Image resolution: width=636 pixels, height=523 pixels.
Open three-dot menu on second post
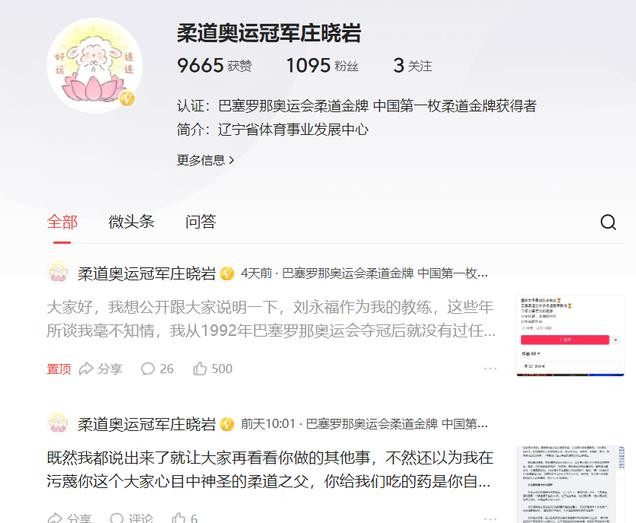coord(490,519)
